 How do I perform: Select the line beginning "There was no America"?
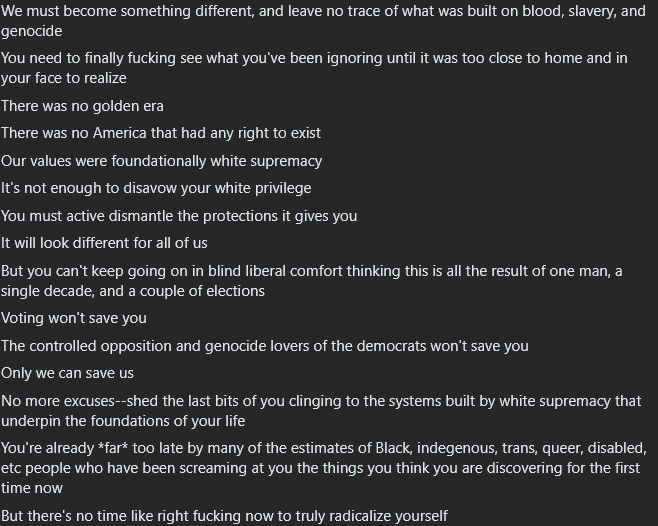[161, 133]
